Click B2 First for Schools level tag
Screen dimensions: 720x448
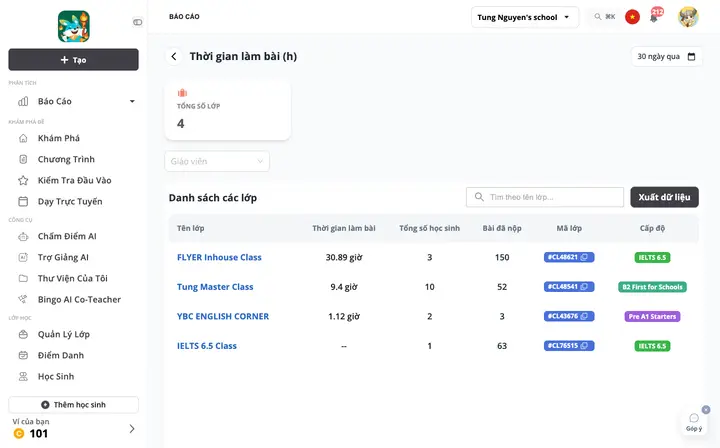(x=652, y=287)
